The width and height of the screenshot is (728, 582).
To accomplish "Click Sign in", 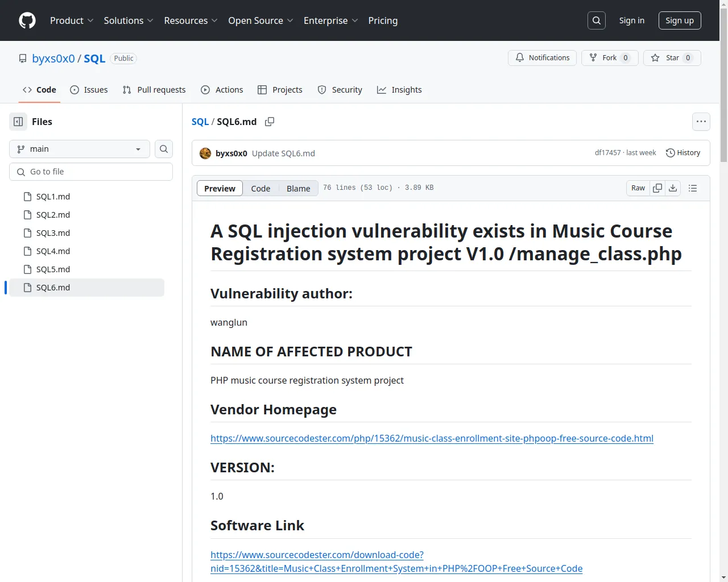I will [x=632, y=20].
